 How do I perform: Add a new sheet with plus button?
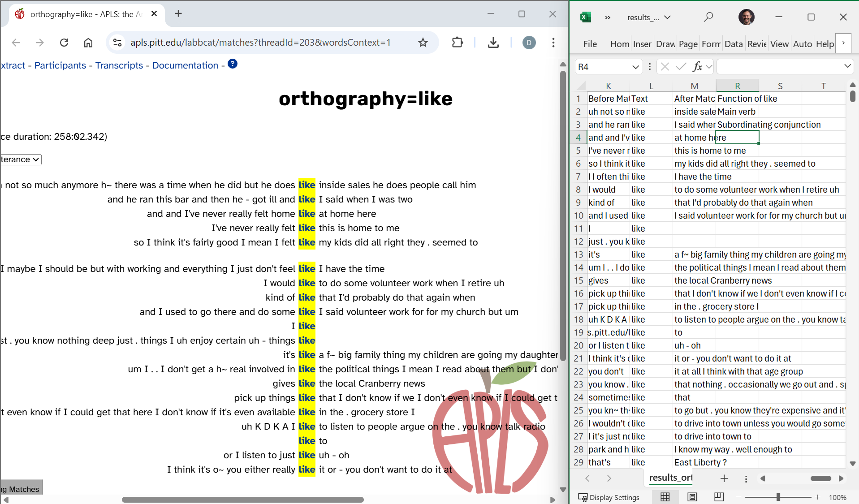click(724, 478)
